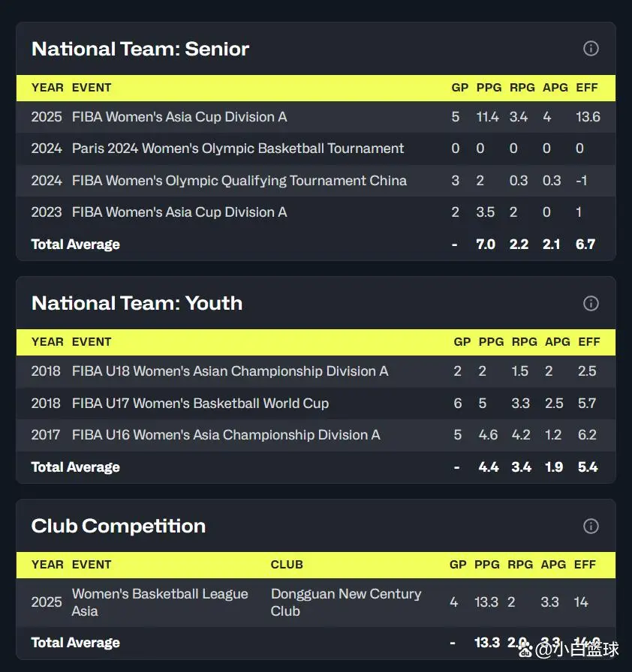The width and height of the screenshot is (632, 672).
Task: Click info icon in National Team: Youth
Action: pyautogui.click(x=591, y=303)
